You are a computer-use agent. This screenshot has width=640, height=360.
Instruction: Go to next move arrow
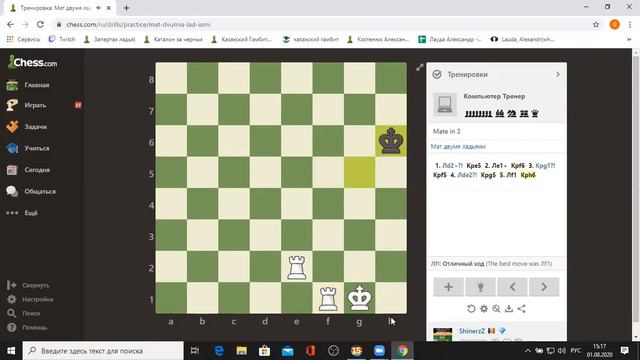544,287
